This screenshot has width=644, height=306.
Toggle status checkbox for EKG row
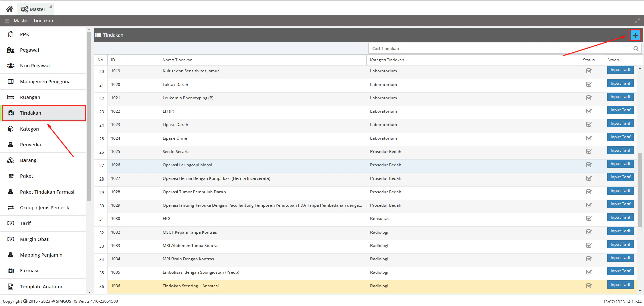(x=589, y=218)
